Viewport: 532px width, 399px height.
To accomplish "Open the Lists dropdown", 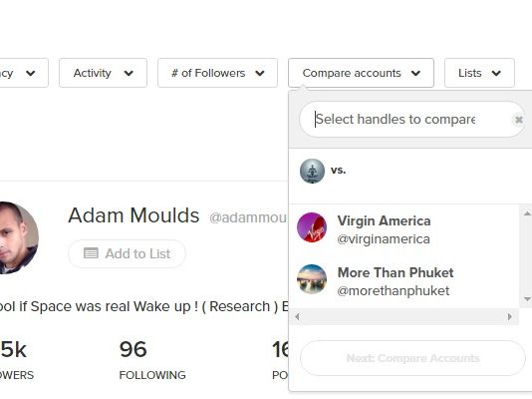I will click(x=479, y=73).
